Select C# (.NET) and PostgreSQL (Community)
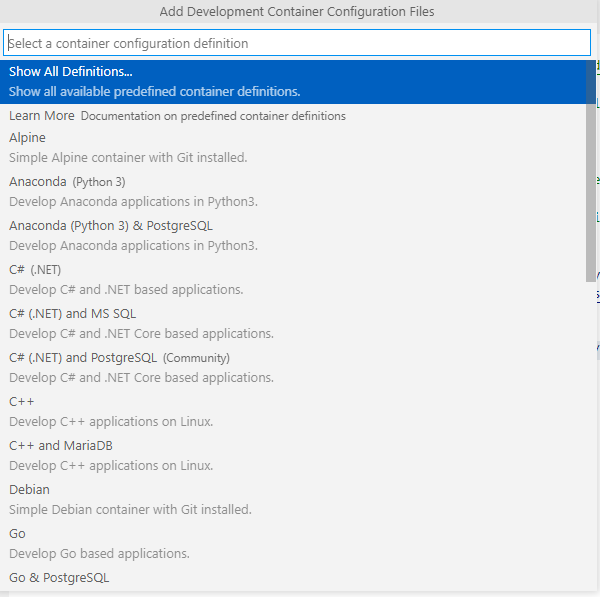The width and height of the screenshot is (600, 597). (x=119, y=358)
